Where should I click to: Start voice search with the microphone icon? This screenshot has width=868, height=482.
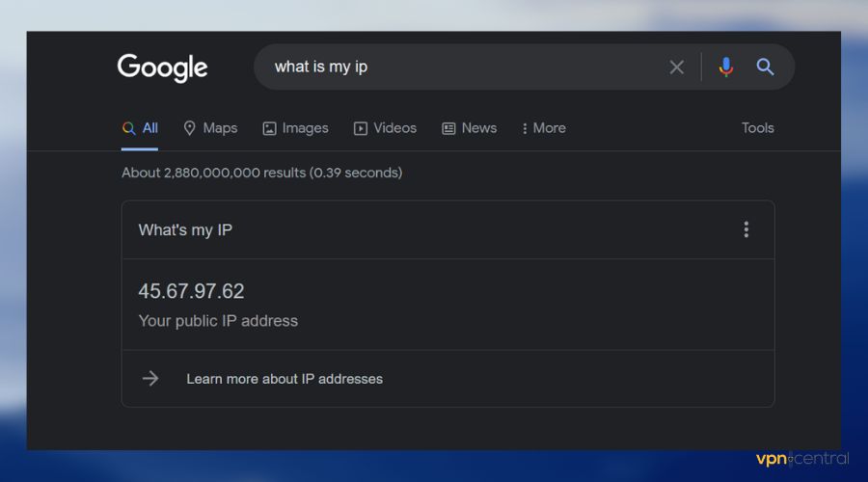[x=726, y=67]
